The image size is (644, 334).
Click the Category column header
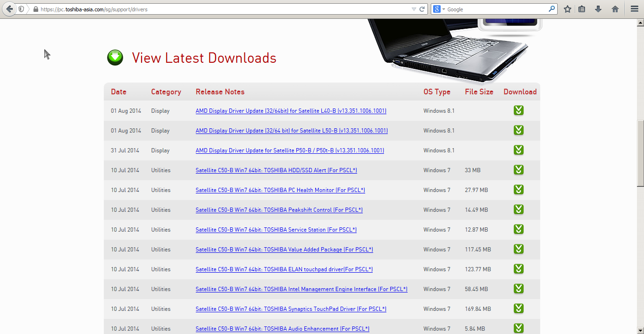pos(166,92)
